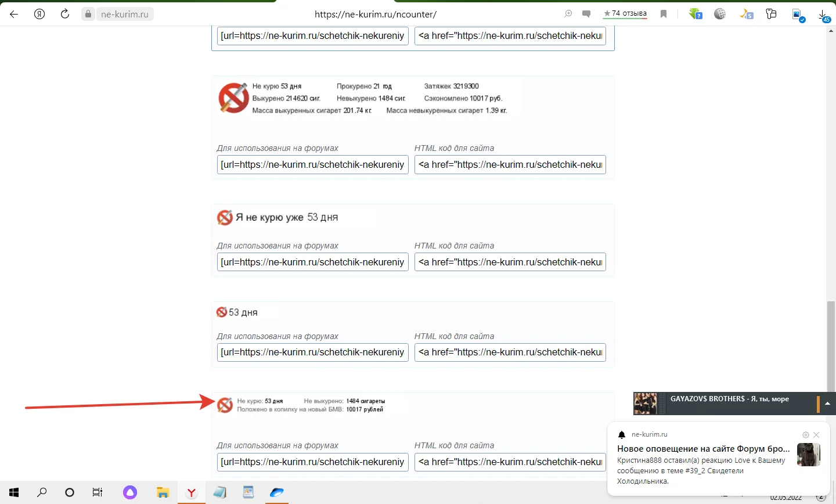This screenshot has width=836, height=504.
Task: Open Windows Task View from the taskbar
Action: click(x=98, y=492)
